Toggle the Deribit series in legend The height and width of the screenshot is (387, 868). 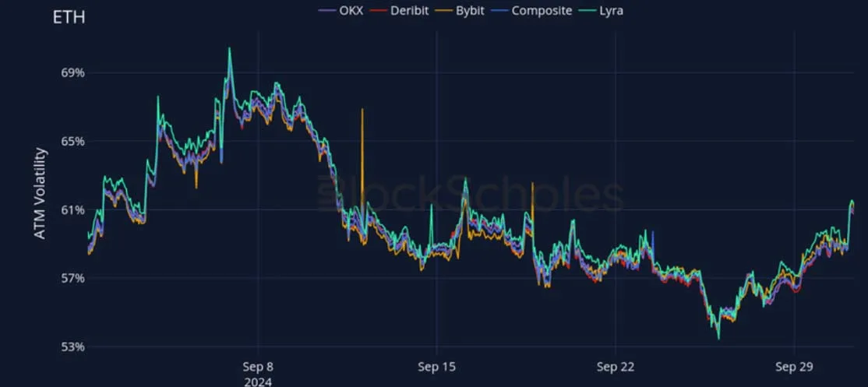399,10
